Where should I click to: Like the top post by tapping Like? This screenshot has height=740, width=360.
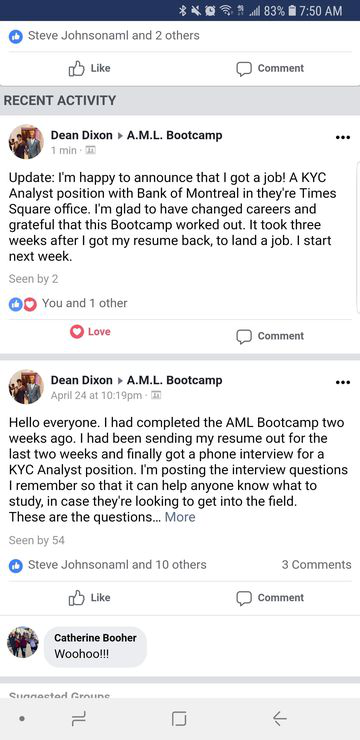(x=90, y=68)
